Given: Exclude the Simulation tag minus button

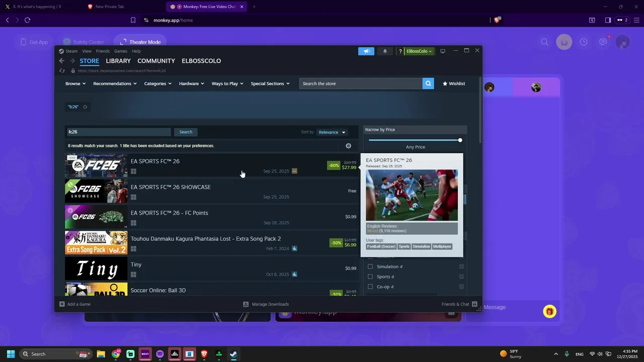Looking at the screenshot, I should point(461,266).
